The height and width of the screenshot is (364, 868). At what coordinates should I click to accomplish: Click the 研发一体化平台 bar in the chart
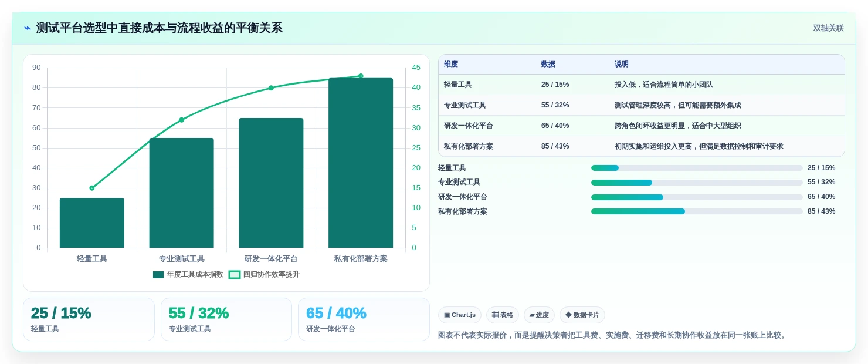point(271,183)
